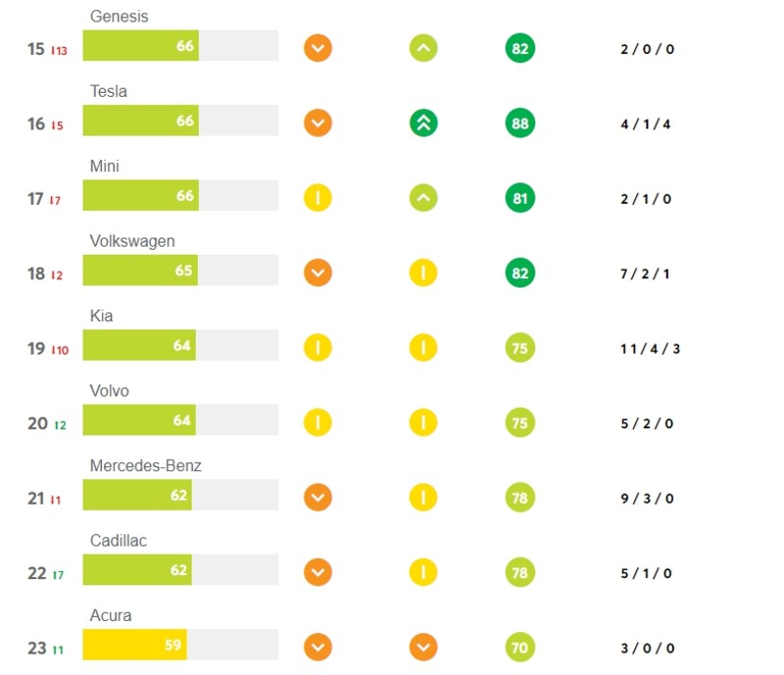Screen dimensions: 784x675
Task: Open the Mercedes-Benz brand link
Action: (x=145, y=465)
